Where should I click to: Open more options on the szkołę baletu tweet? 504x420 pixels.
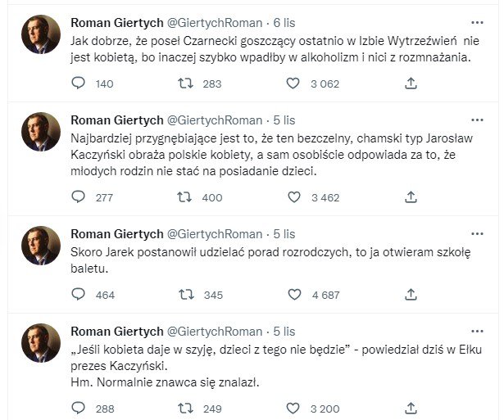[x=477, y=234]
